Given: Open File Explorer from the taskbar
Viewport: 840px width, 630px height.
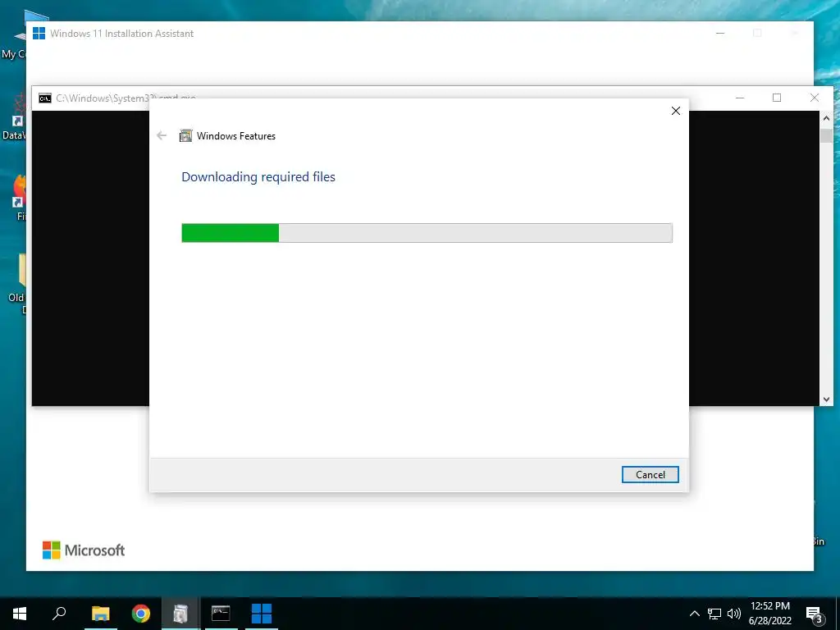Looking at the screenshot, I should [100, 614].
